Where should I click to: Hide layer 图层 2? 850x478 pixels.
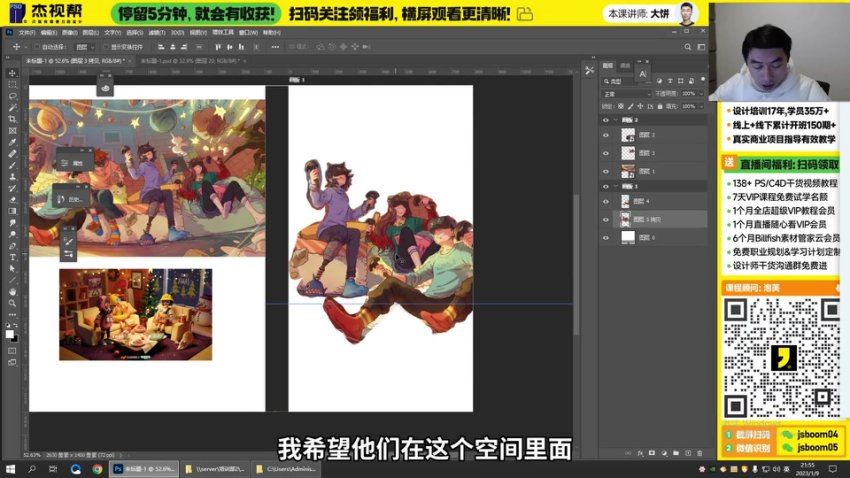pyautogui.click(x=606, y=135)
